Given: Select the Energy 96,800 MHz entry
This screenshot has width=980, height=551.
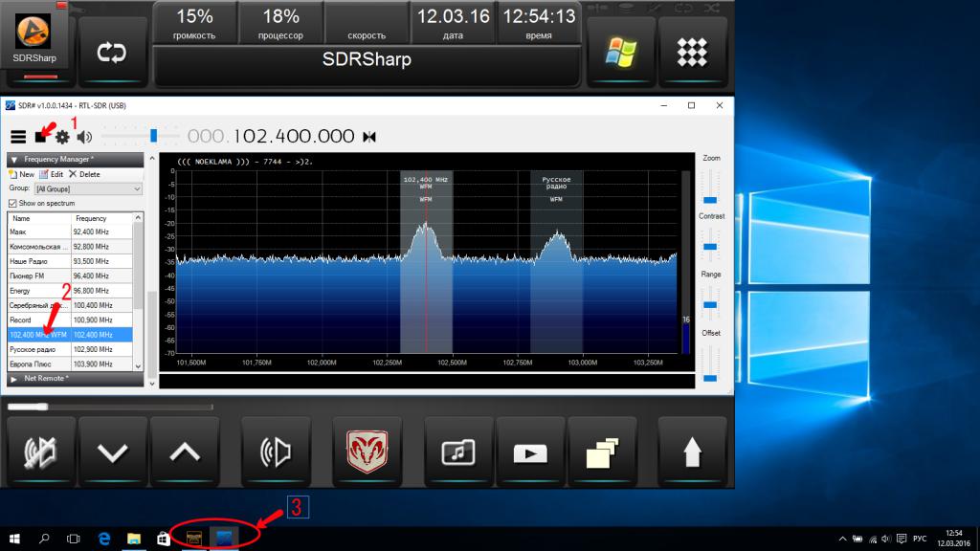Looking at the screenshot, I should [38, 291].
